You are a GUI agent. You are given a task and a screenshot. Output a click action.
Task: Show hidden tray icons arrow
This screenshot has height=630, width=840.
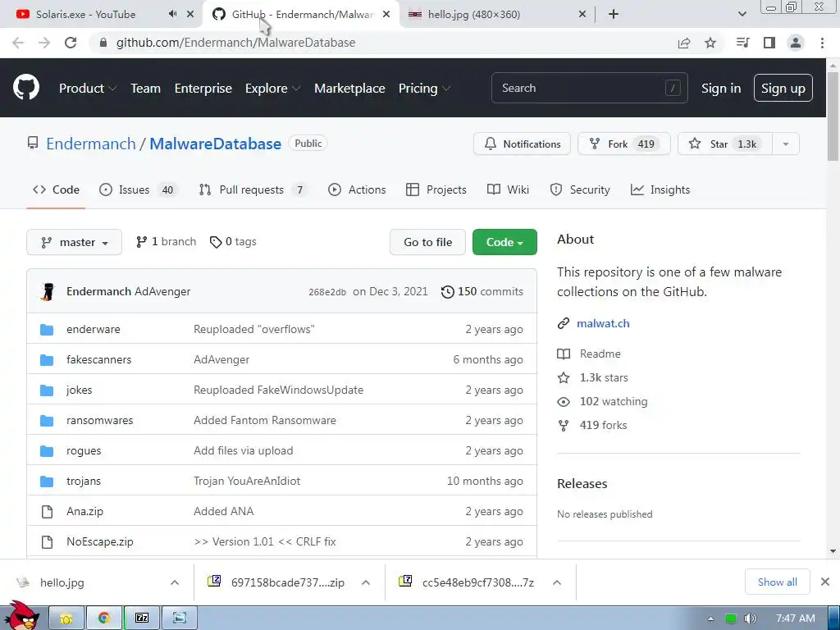tap(710, 619)
